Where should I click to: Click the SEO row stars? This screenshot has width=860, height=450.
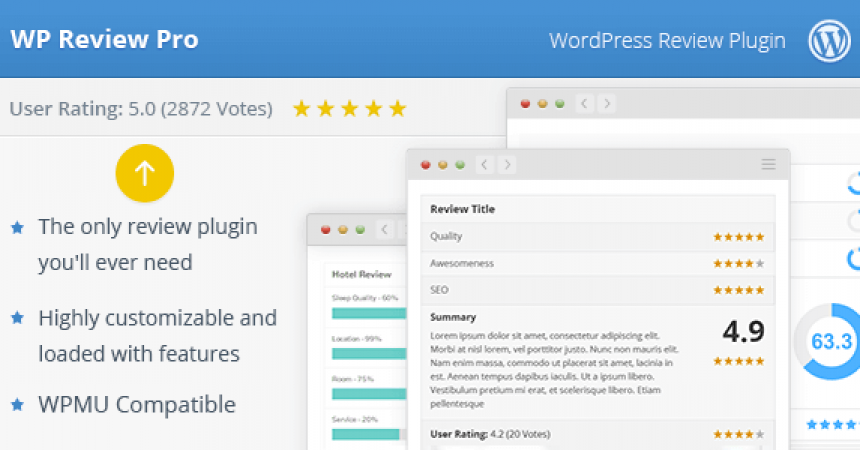point(738,290)
